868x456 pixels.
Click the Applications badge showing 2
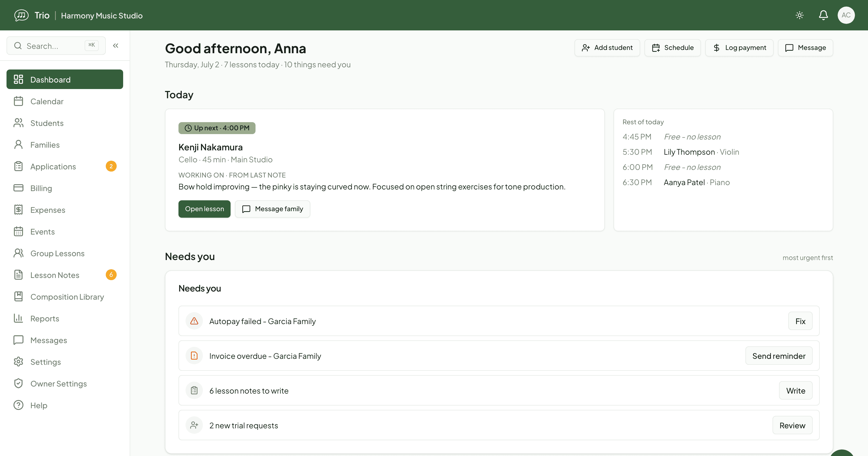(x=111, y=166)
